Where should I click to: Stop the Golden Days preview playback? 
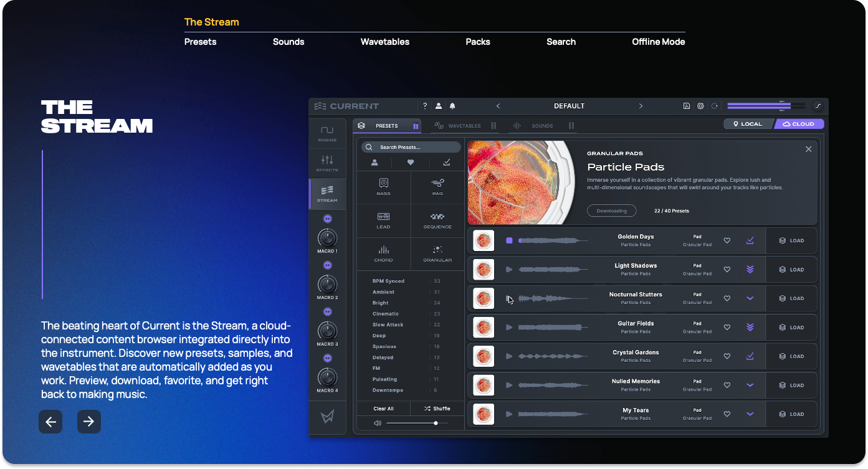pos(509,240)
